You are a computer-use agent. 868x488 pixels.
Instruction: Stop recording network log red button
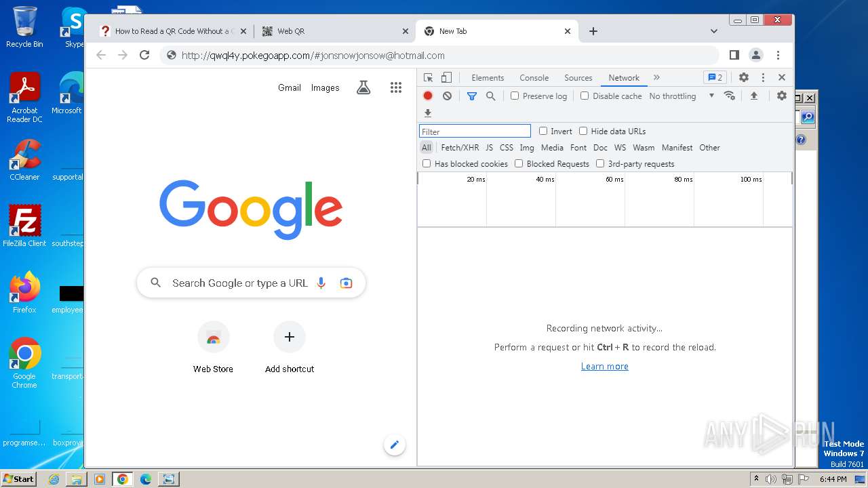428,96
